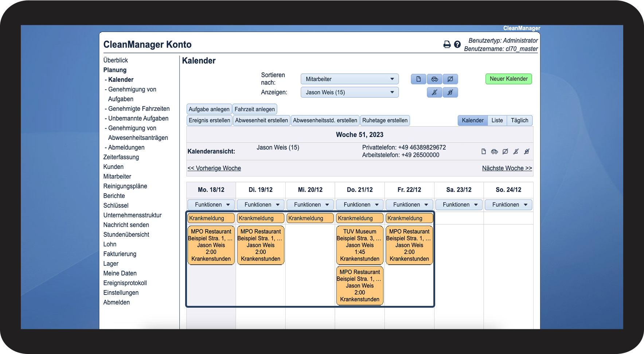Switch to the Liste view tab
Screen dimensions: 644x354
497,120
